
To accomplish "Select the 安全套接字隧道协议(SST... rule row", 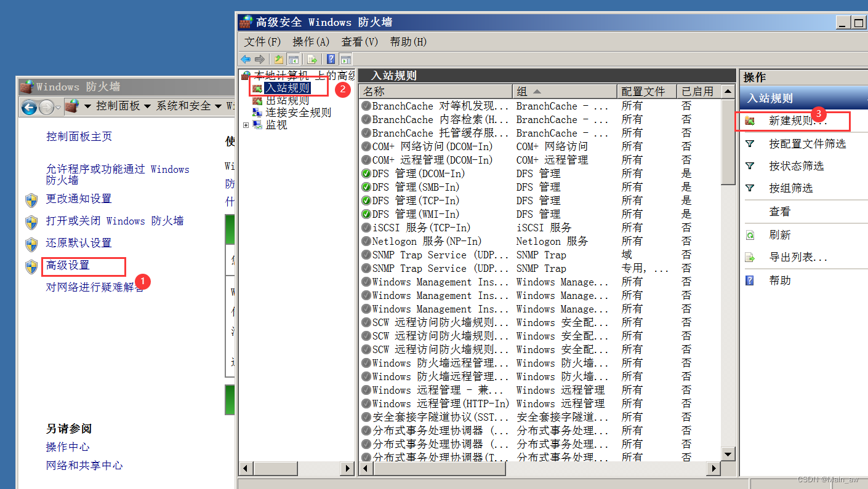I will [x=540, y=417].
